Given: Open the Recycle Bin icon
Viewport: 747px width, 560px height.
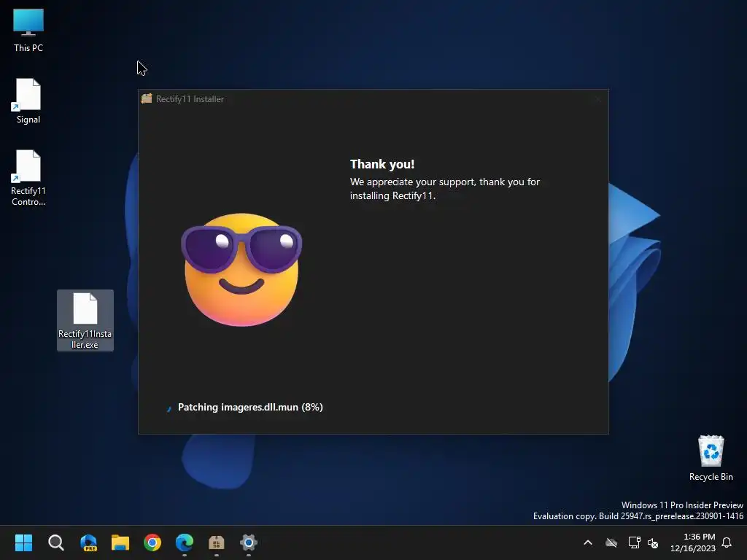Looking at the screenshot, I should tap(711, 458).
